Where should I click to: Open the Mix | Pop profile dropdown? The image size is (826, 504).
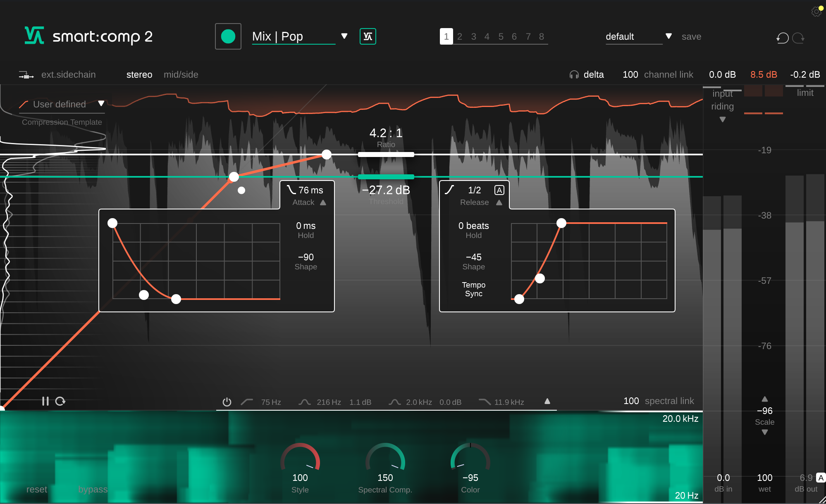click(x=344, y=36)
